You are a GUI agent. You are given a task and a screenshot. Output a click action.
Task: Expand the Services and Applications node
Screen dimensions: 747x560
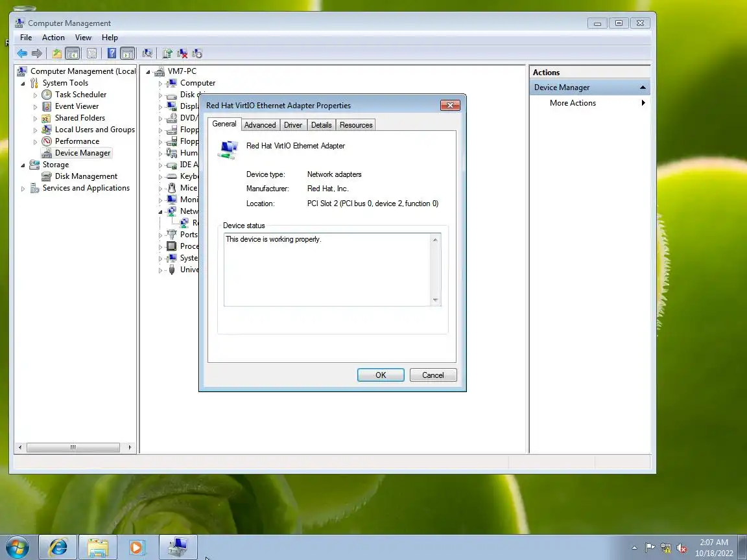(x=23, y=189)
